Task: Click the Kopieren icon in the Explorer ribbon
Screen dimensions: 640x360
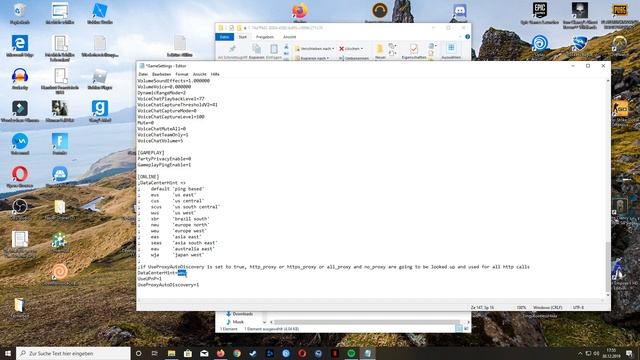Action: click(257, 50)
